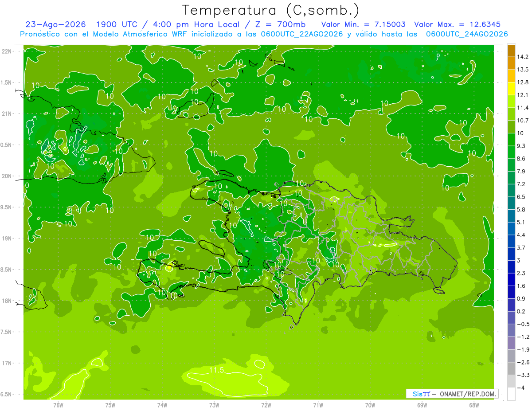The width and height of the screenshot is (532, 411).
Task: Pick the teal swatch between 5.8 and 6.5
Action: pyautogui.click(x=511, y=203)
